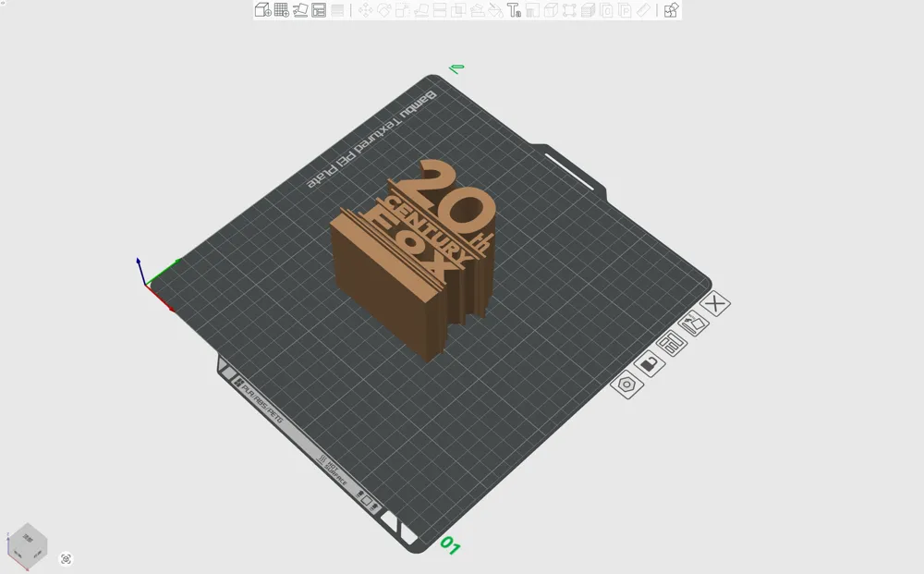Select the Text shape T tool
The height and width of the screenshot is (574, 924).
coord(514,10)
